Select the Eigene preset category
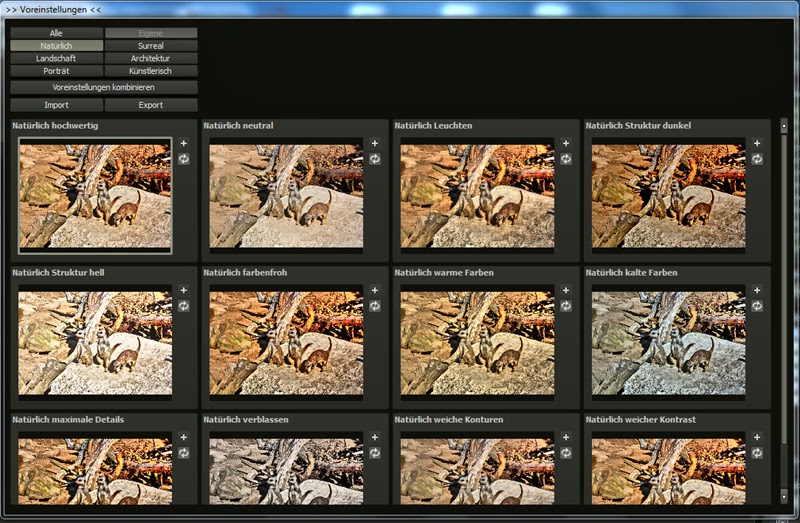Screen dimensions: 800x523 click(x=151, y=33)
